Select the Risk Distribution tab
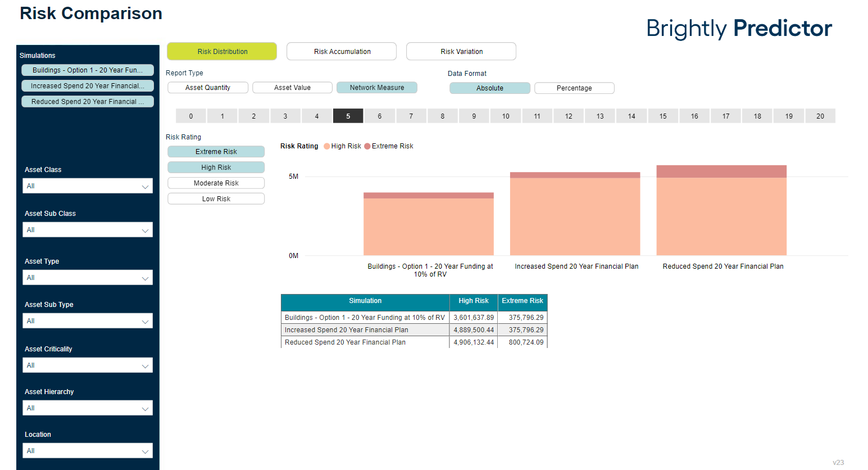868x470 pixels. [x=222, y=52]
